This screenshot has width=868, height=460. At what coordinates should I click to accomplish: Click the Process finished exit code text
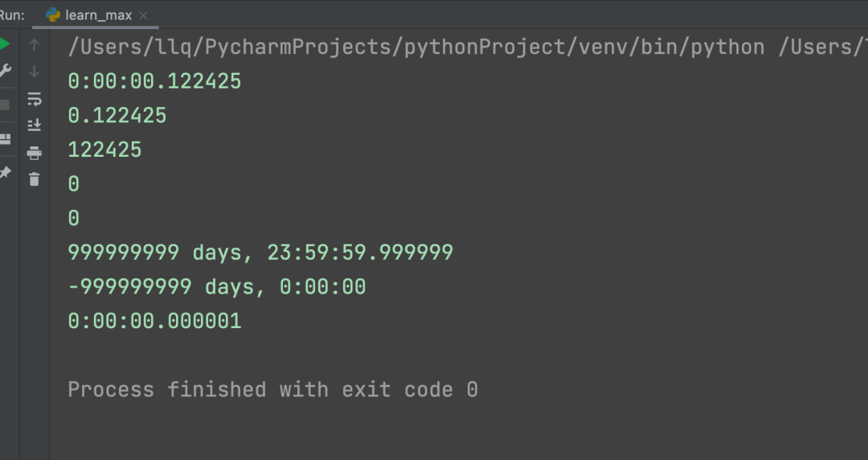pyautogui.click(x=272, y=390)
